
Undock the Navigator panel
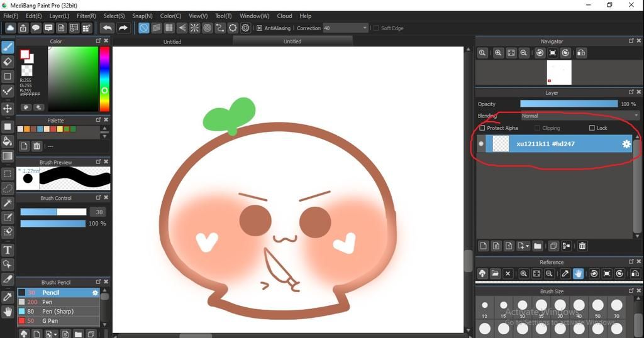click(631, 41)
